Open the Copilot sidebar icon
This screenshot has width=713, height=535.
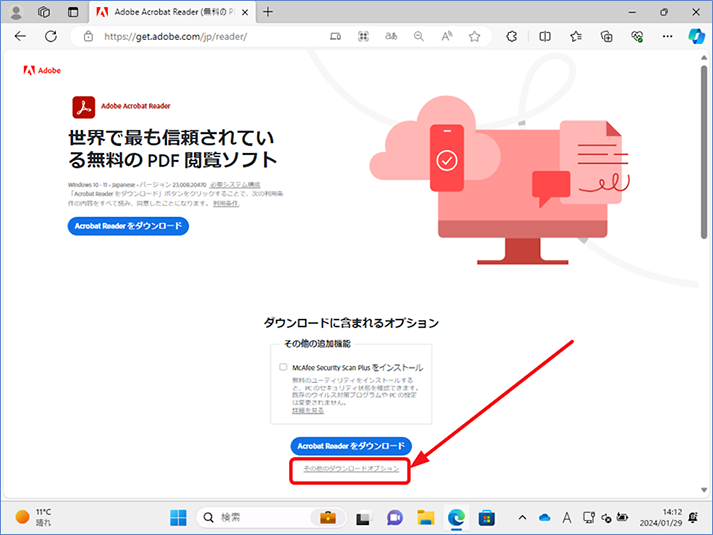point(696,36)
